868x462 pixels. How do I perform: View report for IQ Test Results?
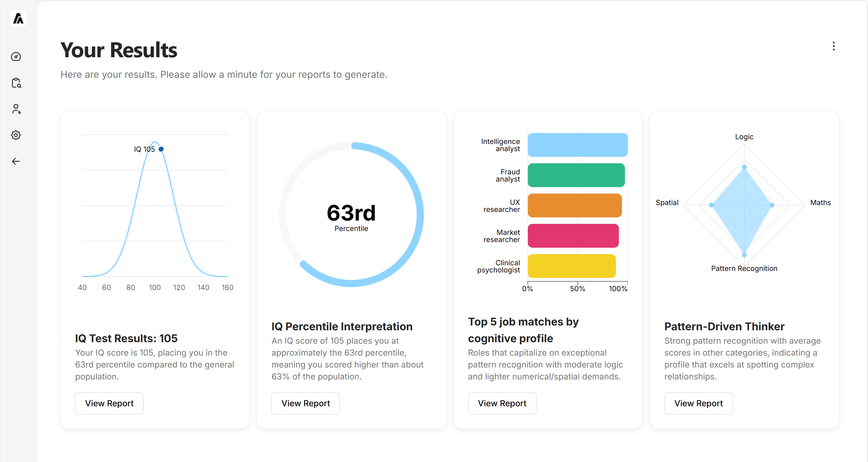click(109, 403)
